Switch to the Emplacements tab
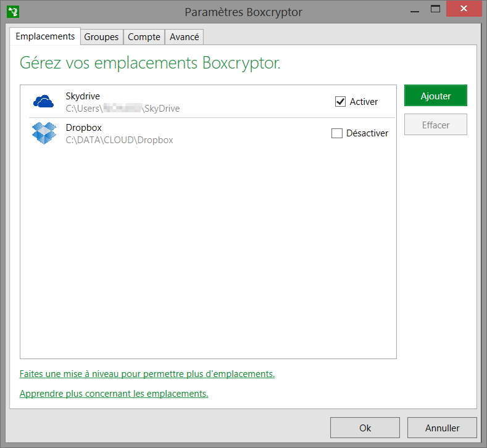The width and height of the screenshot is (487, 448). (x=45, y=36)
